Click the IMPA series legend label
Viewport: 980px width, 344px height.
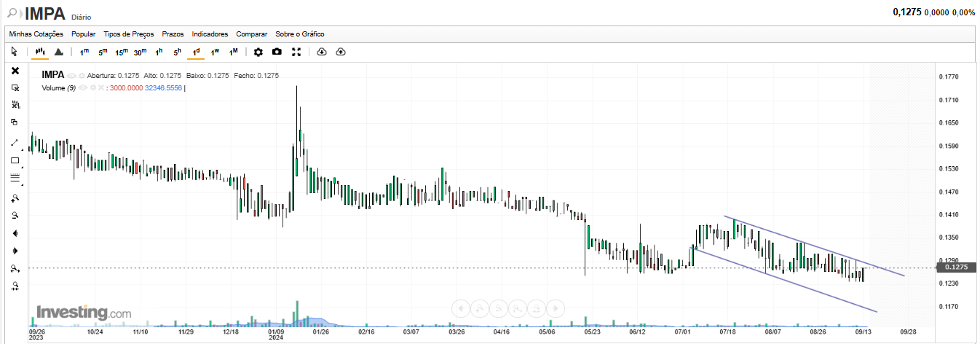point(53,75)
